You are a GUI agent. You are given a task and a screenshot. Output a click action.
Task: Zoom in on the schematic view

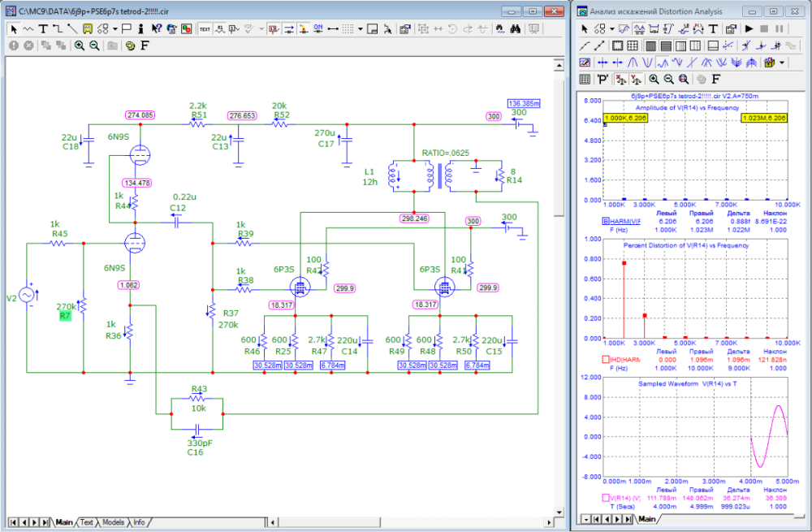80,45
